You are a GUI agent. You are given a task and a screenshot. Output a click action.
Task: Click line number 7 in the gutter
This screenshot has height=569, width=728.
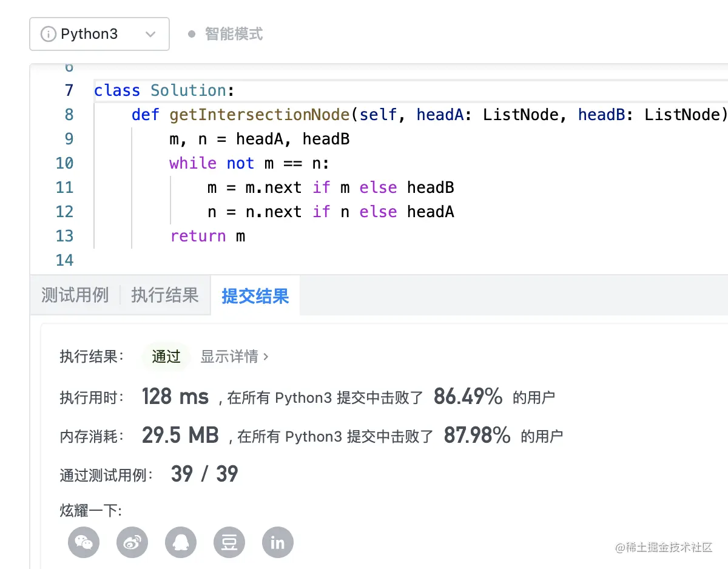pos(69,90)
